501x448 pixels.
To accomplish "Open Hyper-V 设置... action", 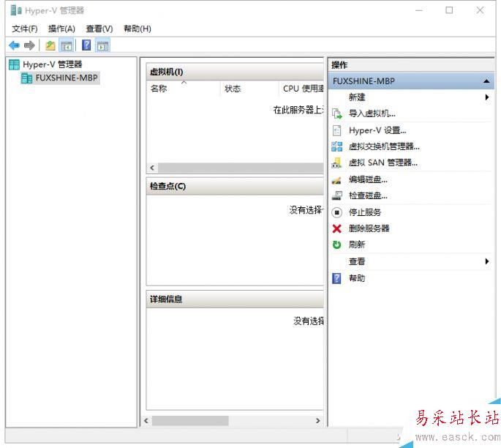I will (x=377, y=130).
